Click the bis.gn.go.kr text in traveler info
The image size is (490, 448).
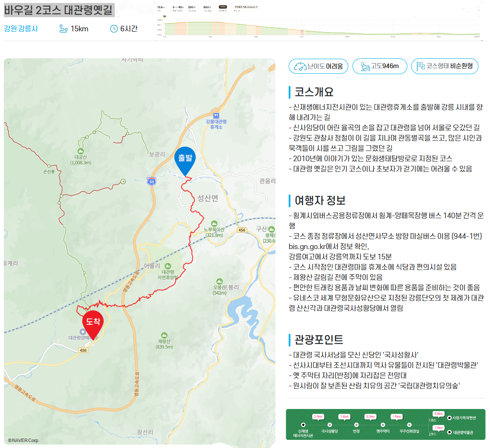(306, 247)
